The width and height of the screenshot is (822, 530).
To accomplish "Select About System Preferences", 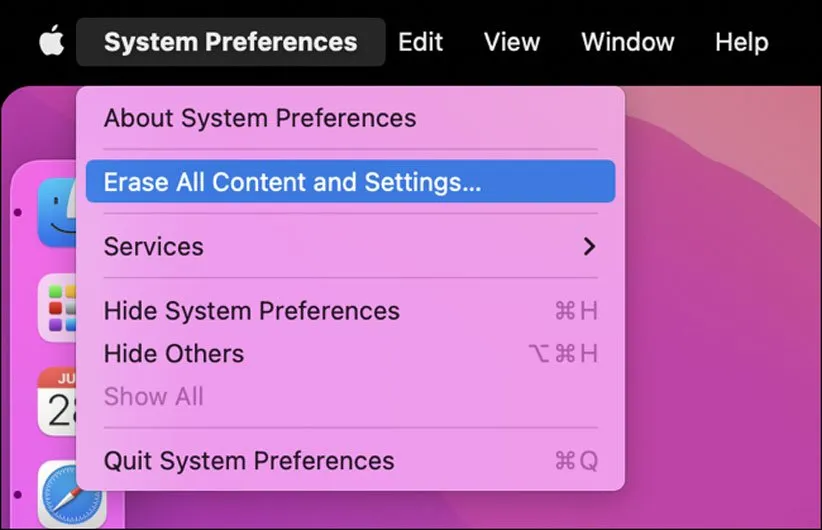I will [260, 118].
